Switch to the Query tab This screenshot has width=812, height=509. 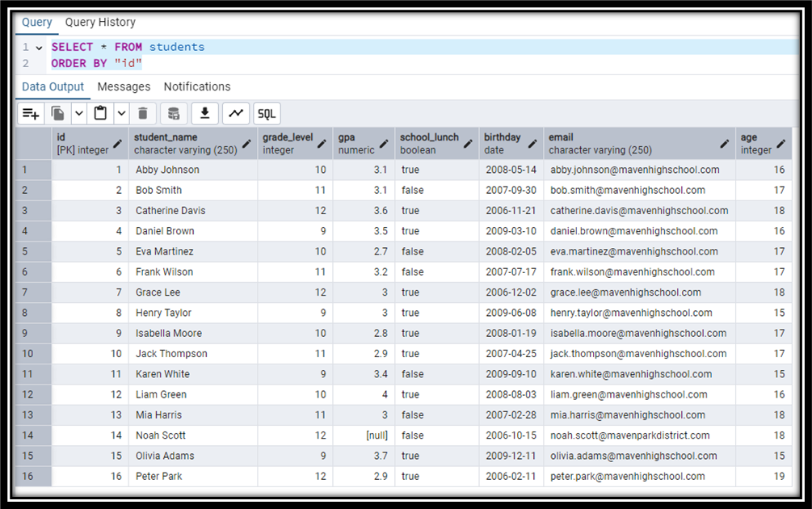tap(37, 23)
